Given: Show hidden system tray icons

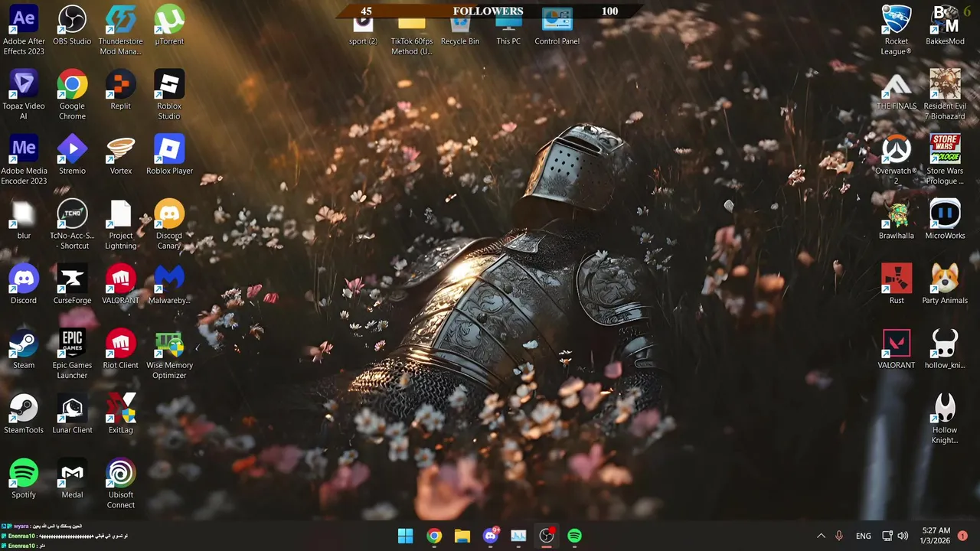Looking at the screenshot, I should pos(821,536).
